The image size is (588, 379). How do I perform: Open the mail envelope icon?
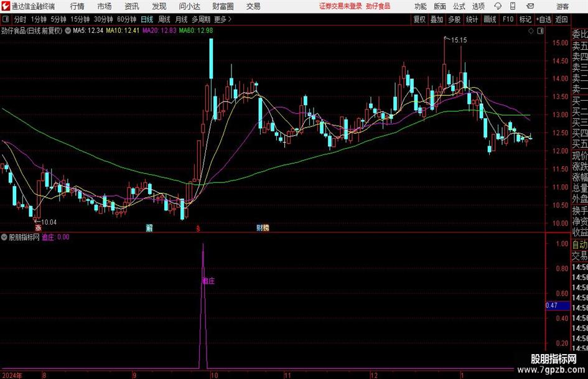(530, 6)
